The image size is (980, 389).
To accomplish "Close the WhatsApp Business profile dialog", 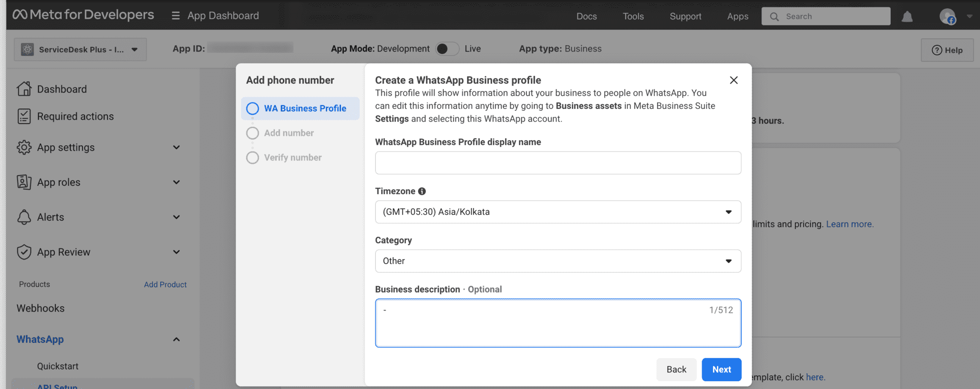I will [x=734, y=80].
